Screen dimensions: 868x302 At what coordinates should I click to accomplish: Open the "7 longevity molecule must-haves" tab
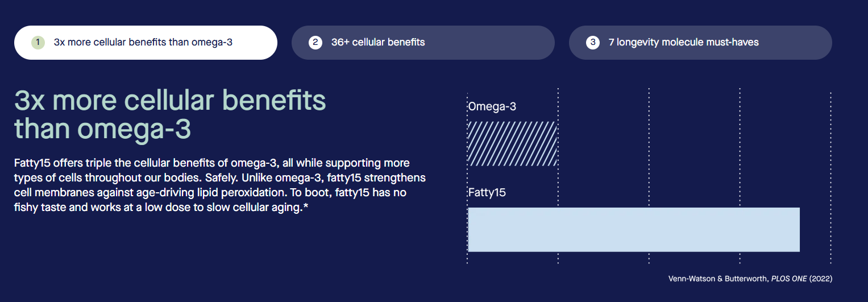700,43
